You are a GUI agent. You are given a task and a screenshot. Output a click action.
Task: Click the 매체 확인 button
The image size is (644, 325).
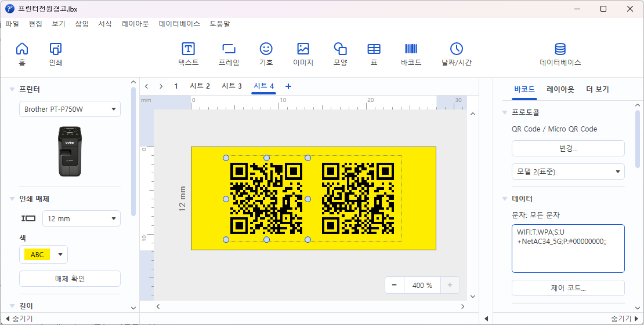pyautogui.click(x=70, y=279)
